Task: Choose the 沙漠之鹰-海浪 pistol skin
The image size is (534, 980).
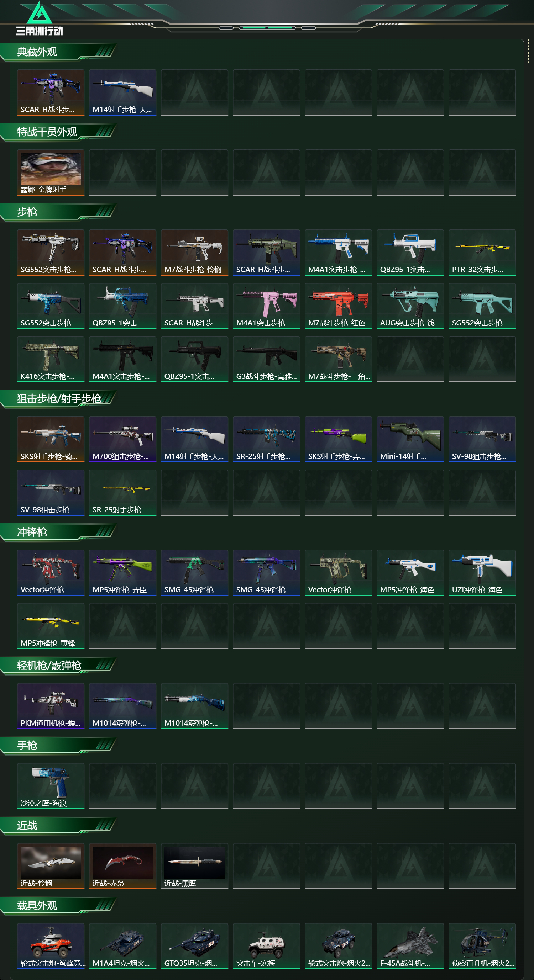Action: (x=51, y=786)
